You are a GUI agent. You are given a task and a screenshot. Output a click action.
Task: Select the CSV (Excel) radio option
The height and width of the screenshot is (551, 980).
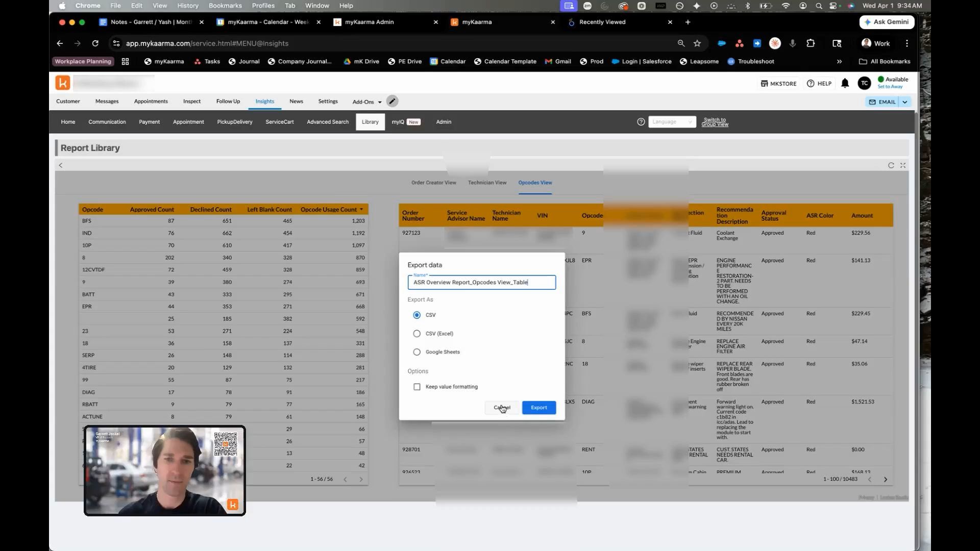[417, 334]
